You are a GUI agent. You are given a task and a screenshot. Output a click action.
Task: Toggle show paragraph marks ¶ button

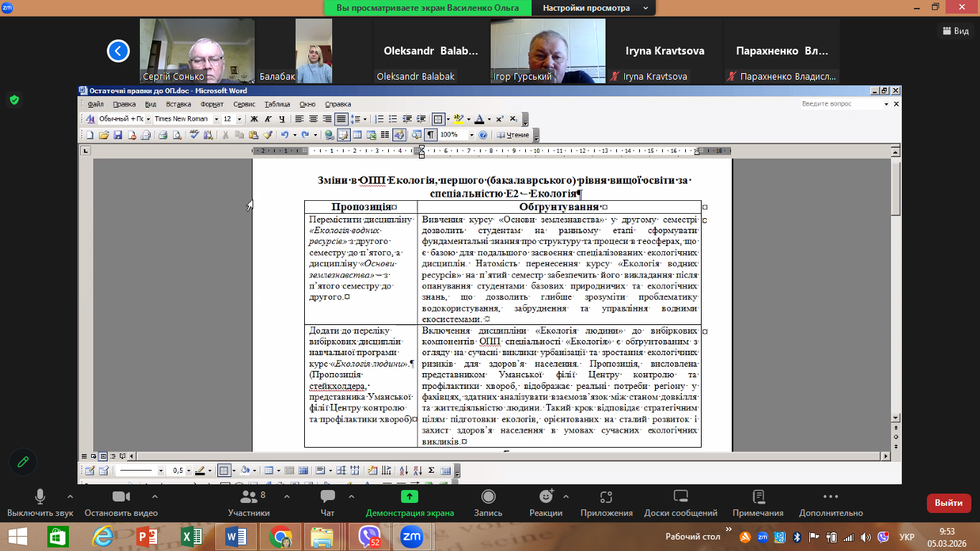point(430,135)
